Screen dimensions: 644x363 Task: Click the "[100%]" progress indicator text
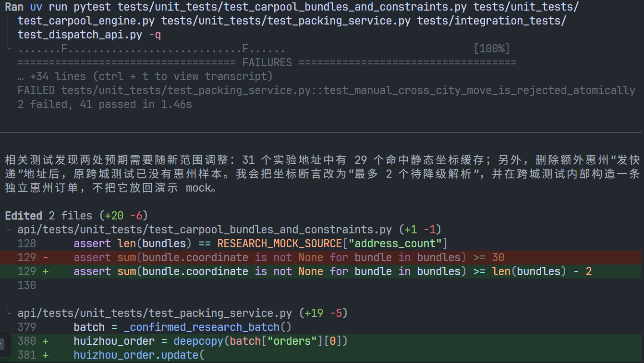[x=492, y=48]
